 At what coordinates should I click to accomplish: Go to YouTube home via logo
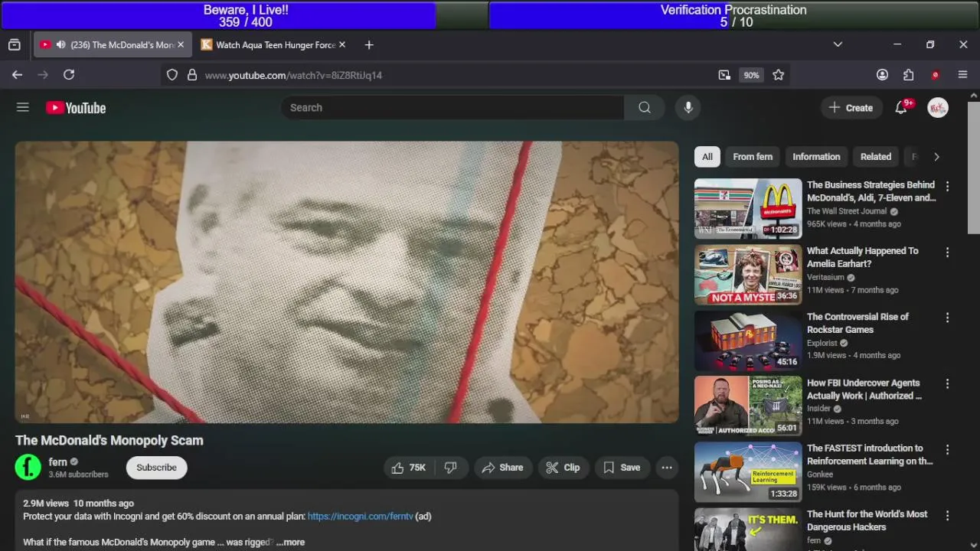point(76,108)
